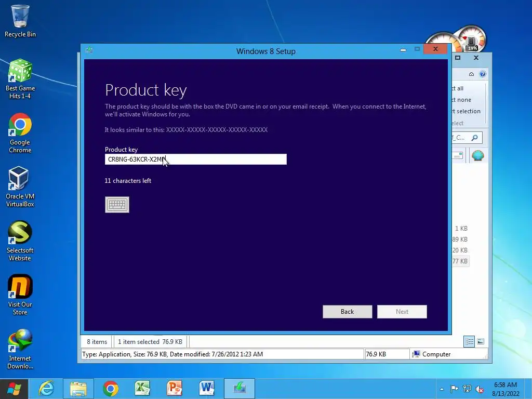Open File Explorer from the taskbar
This screenshot has width=532, height=399.
point(78,389)
